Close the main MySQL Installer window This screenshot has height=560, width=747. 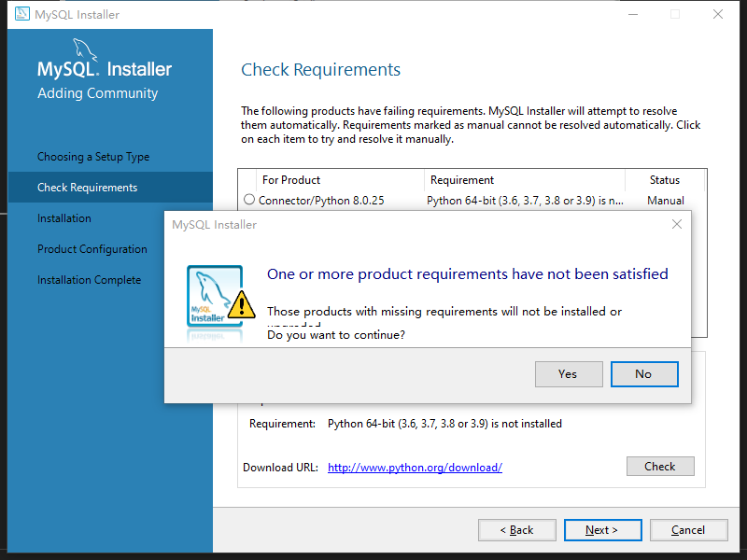[717, 14]
